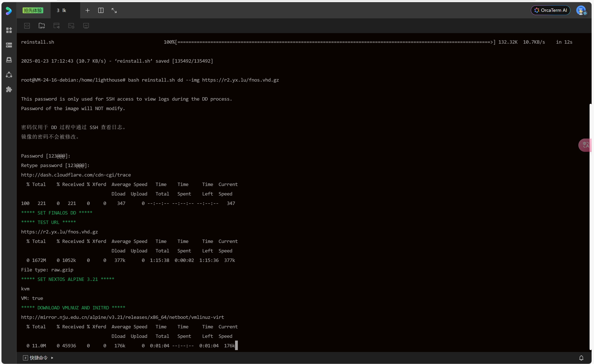Open the server list sidebar icon

pos(9,45)
